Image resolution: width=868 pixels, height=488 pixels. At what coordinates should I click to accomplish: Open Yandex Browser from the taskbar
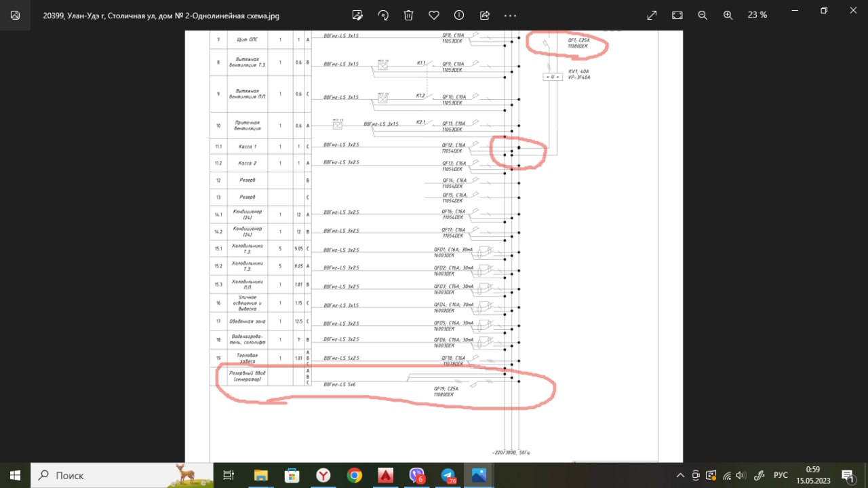click(323, 475)
